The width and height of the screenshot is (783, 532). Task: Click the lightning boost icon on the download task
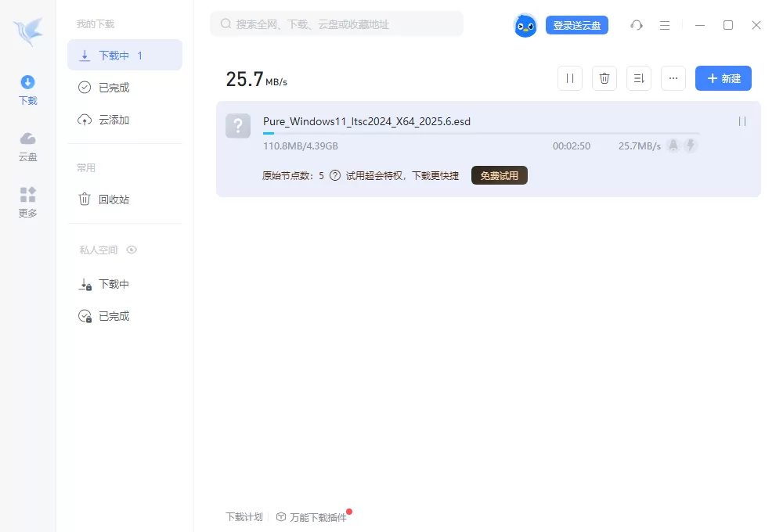click(x=691, y=146)
